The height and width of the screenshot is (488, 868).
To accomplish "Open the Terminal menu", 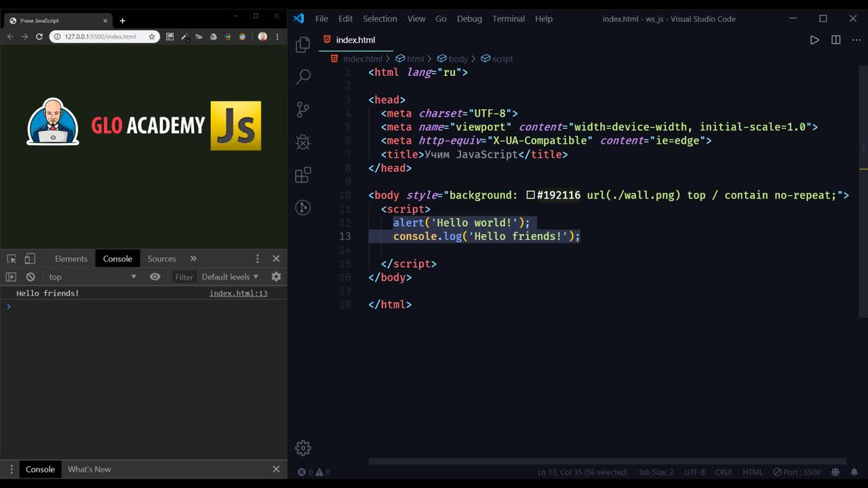I will coord(509,19).
